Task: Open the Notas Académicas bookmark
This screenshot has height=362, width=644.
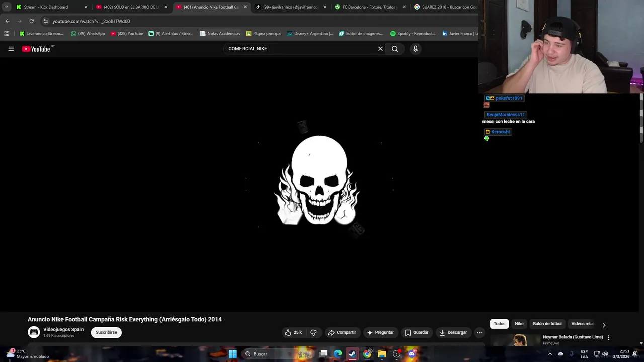Action: [220, 34]
